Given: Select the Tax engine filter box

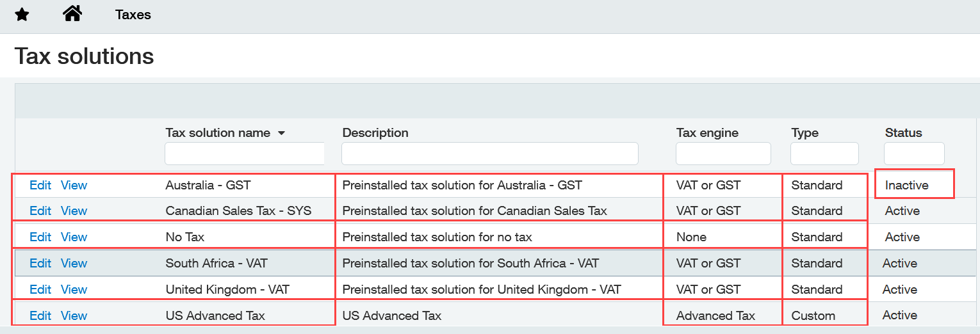Looking at the screenshot, I should (x=723, y=154).
